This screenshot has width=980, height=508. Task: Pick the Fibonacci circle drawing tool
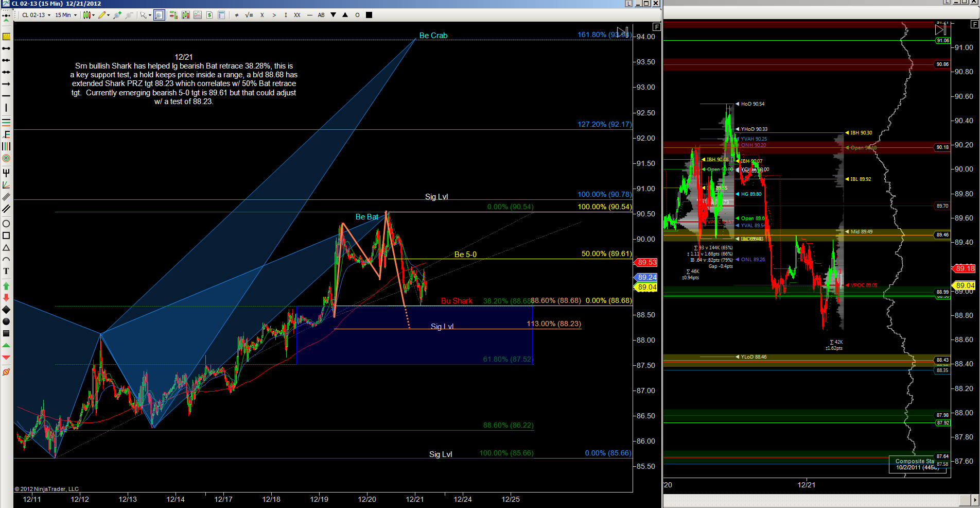(x=6, y=158)
